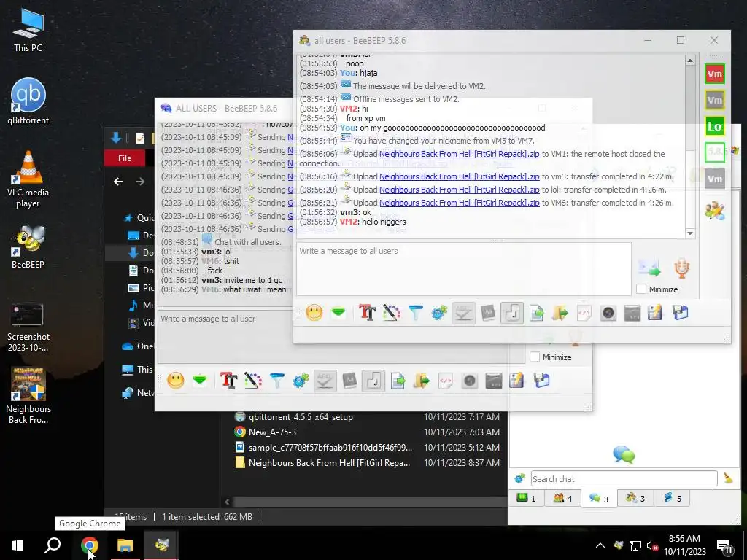747x560 pixels.
Task: Open zip link uploaded to VM6
Action: point(460,203)
